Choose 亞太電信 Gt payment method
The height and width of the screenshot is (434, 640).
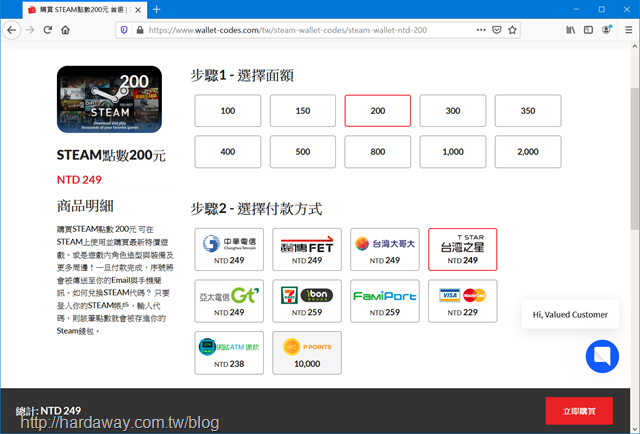coord(229,301)
